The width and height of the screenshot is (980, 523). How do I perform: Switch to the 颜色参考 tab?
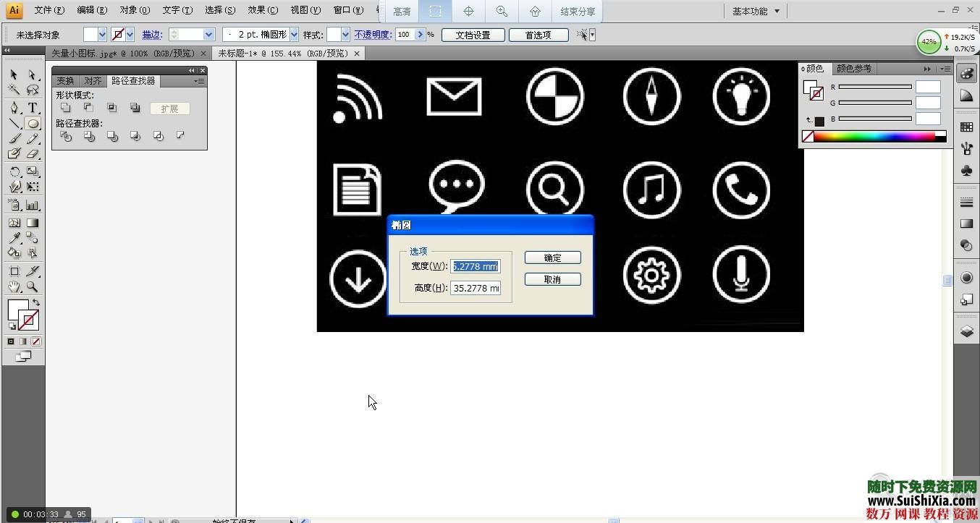coord(854,69)
